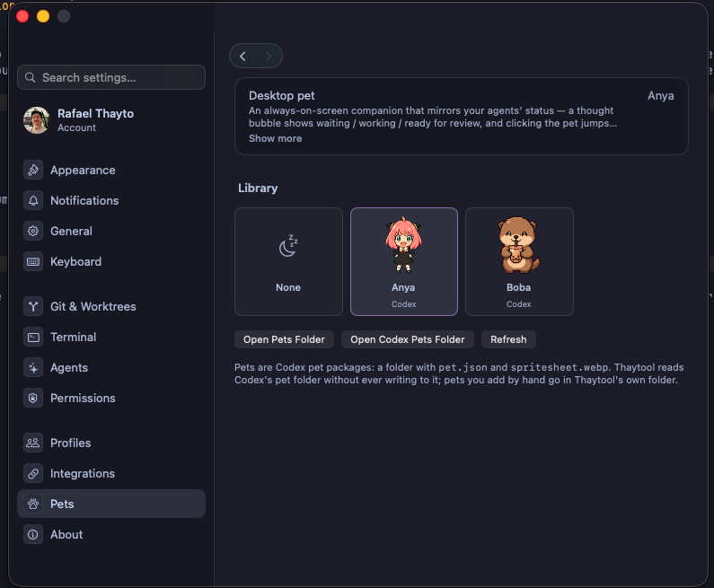Click the Refresh button
This screenshot has height=588, width=714.
pos(508,339)
